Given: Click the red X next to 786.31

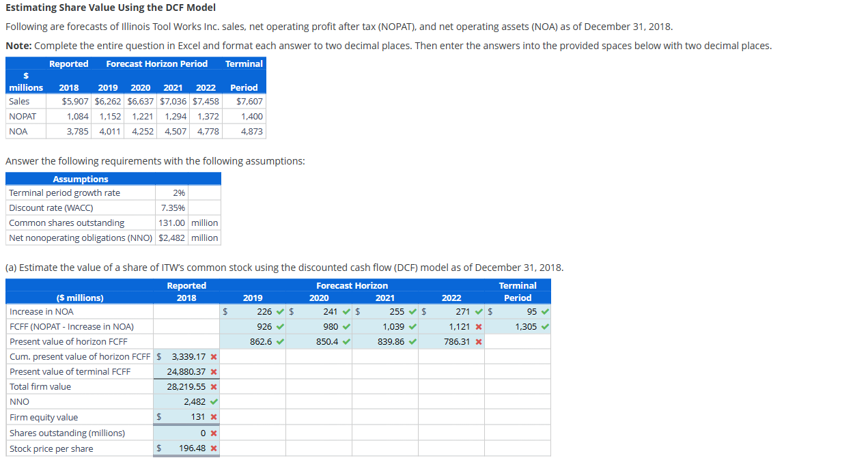Looking at the screenshot, I should pos(477,341).
